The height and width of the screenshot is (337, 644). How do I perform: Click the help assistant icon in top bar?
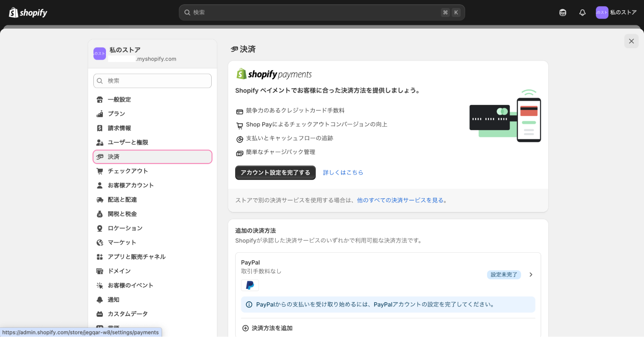coord(562,13)
